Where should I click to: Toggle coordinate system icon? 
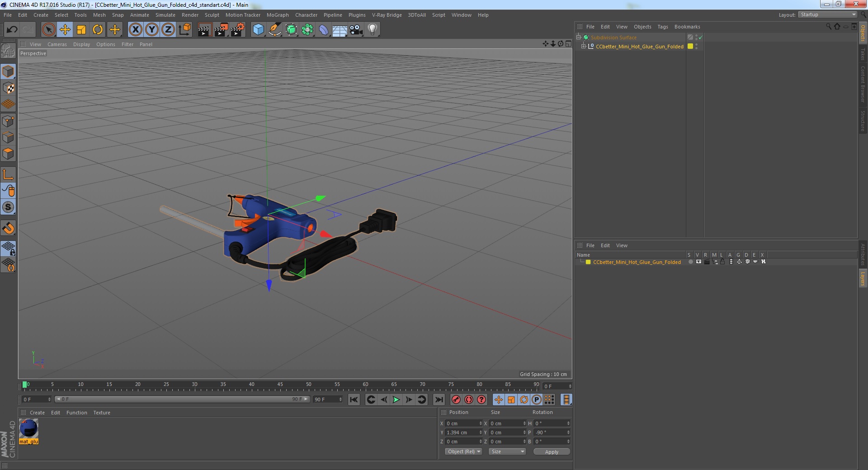pos(185,30)
